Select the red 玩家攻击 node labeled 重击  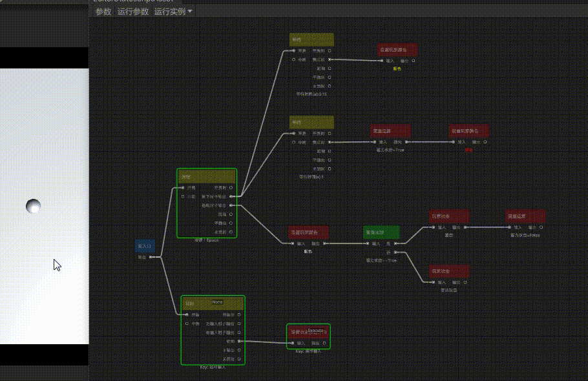click(x=449, y=216)
